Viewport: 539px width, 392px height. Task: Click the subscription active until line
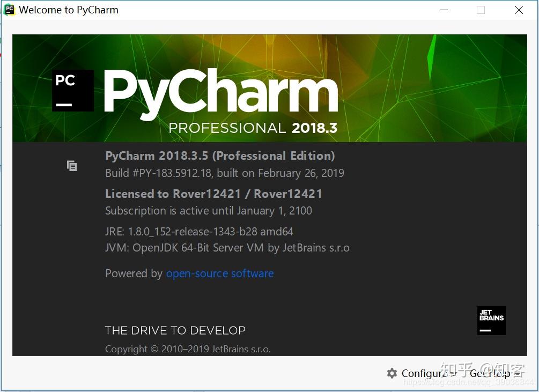208,211
